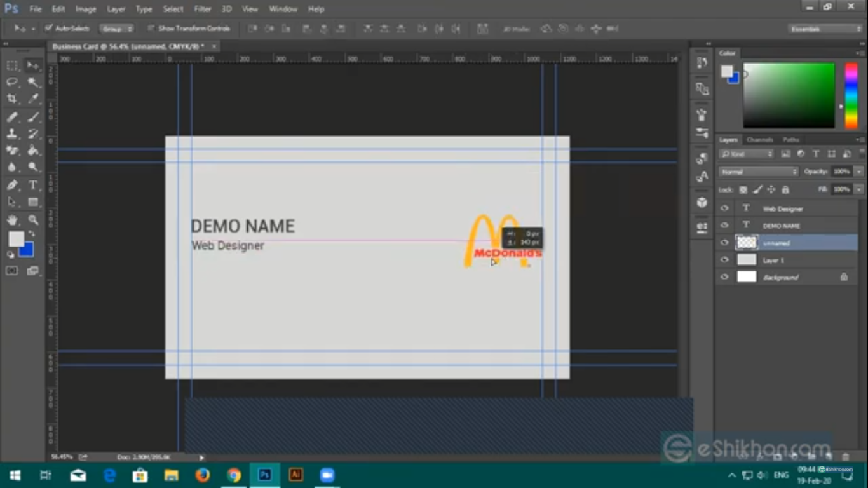Select the Pen tool

[12, 185]
